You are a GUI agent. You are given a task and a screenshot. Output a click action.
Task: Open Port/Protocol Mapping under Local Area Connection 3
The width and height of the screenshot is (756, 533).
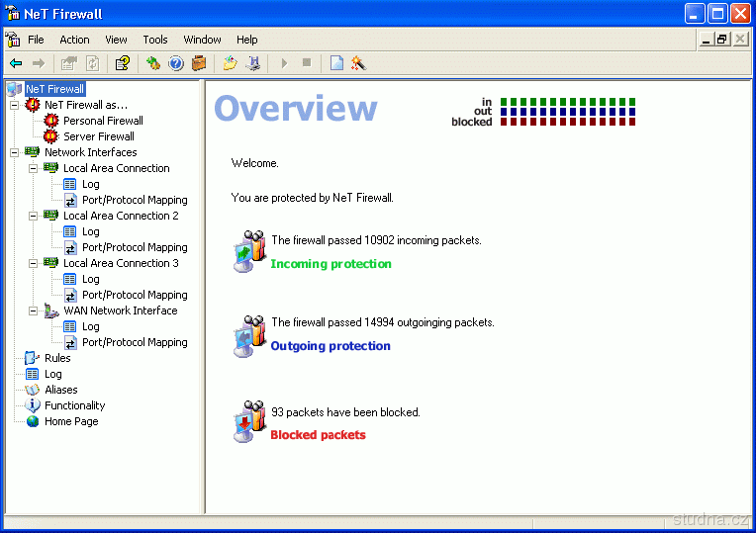tap(135, 295)
